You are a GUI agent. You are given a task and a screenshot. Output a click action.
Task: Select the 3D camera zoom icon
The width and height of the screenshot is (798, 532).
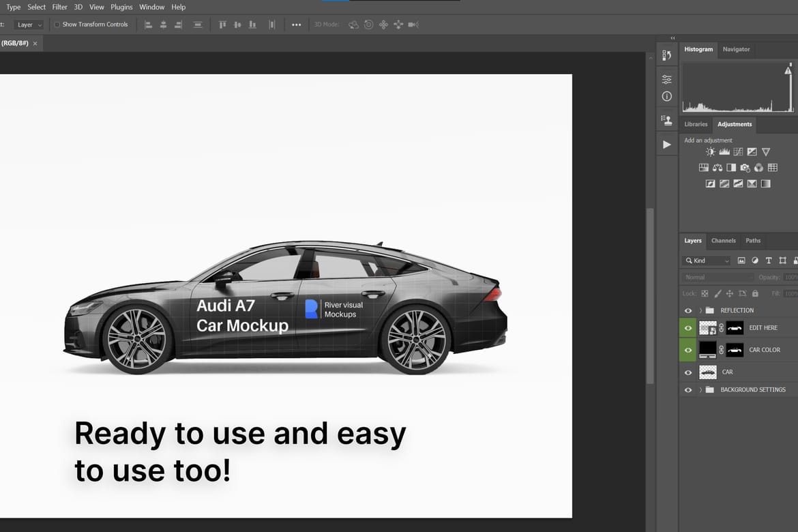point(413,25)
